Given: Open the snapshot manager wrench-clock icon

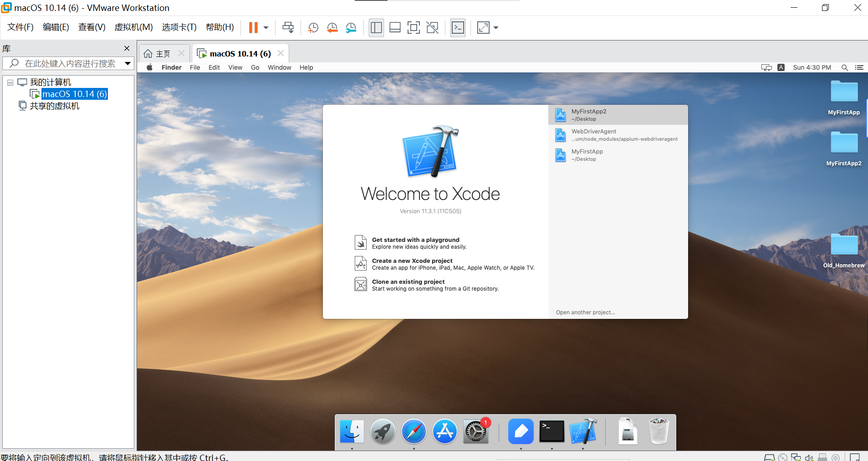Looking at the screenshot, I should click(351, 28).
